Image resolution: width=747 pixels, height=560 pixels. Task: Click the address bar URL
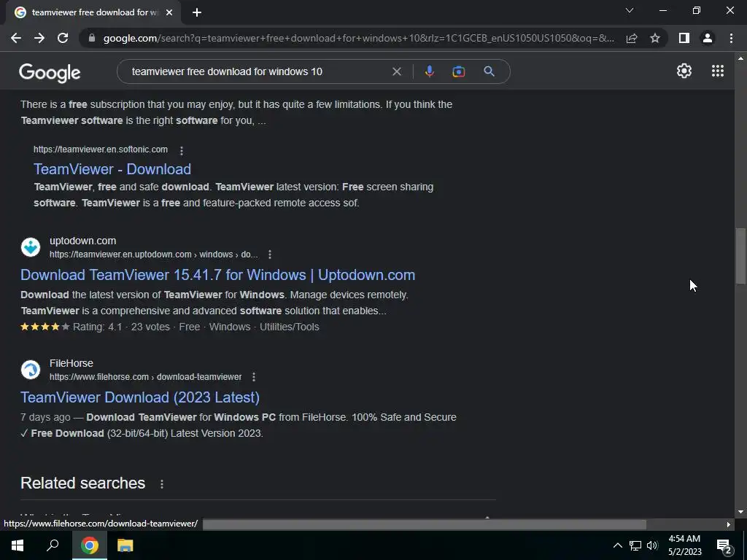358,38
